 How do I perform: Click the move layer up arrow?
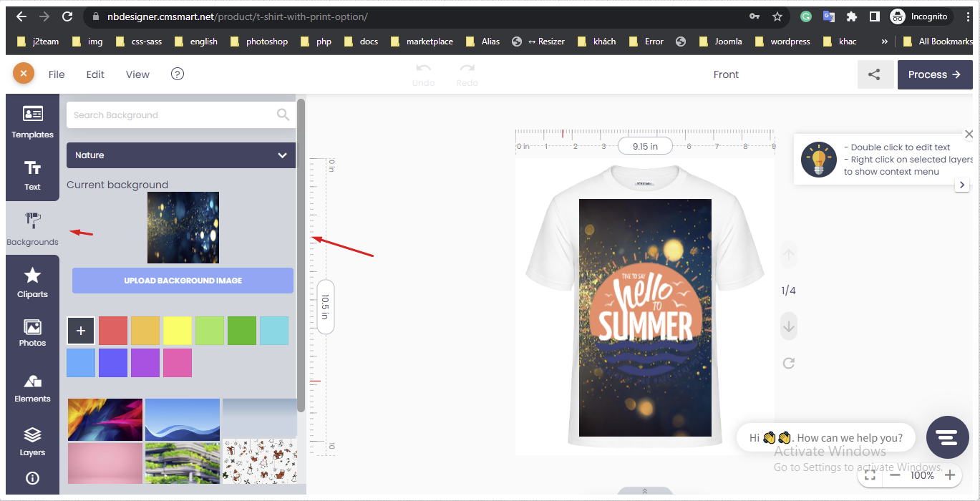(788, 255)
